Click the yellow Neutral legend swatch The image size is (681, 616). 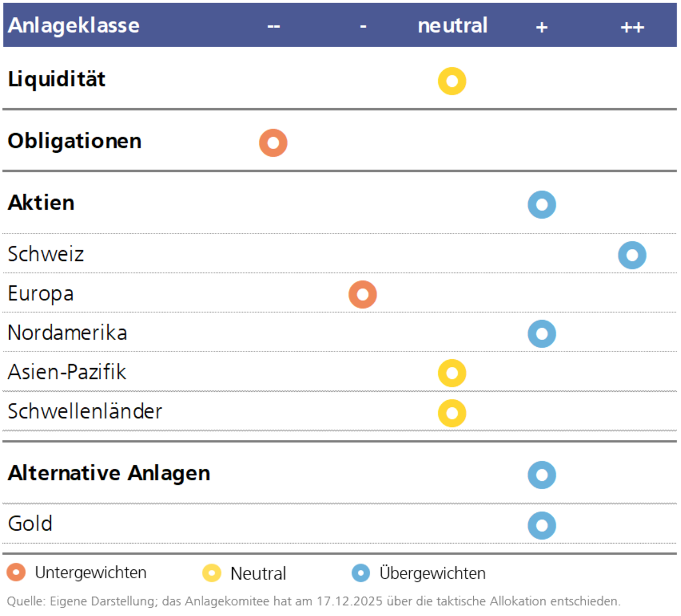212,573
